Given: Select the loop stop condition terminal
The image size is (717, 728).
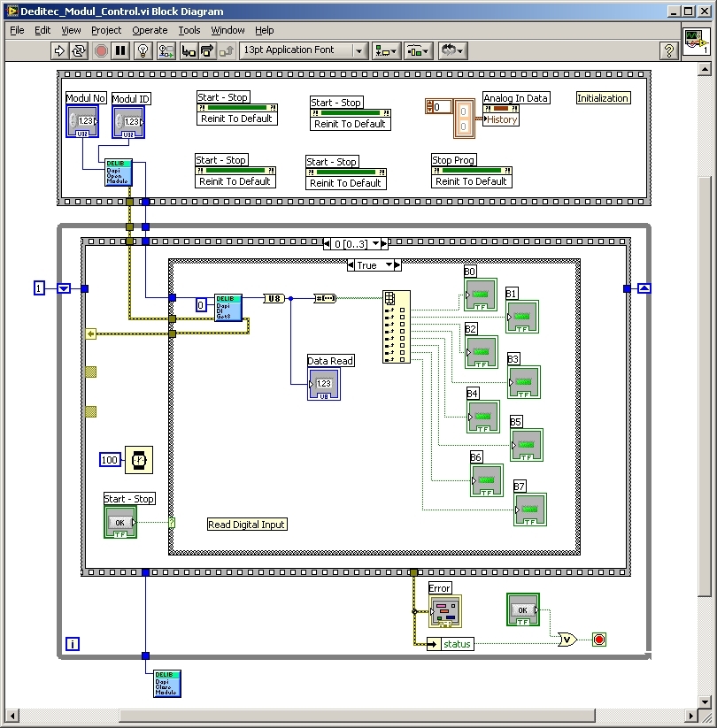Looking at the screenshot, I should (599, 640).
